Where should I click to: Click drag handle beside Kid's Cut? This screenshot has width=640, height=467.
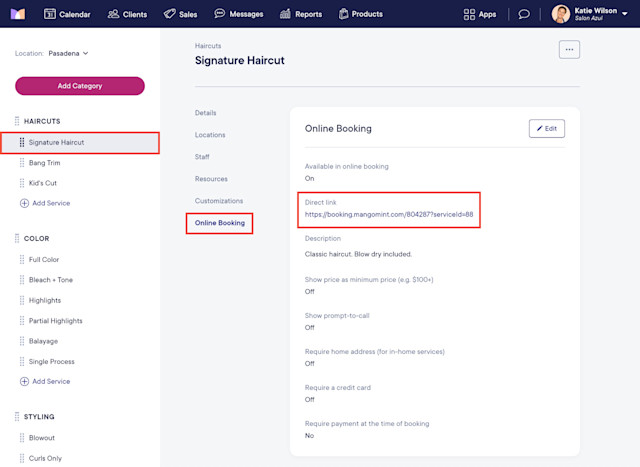(x=22, y=183)
